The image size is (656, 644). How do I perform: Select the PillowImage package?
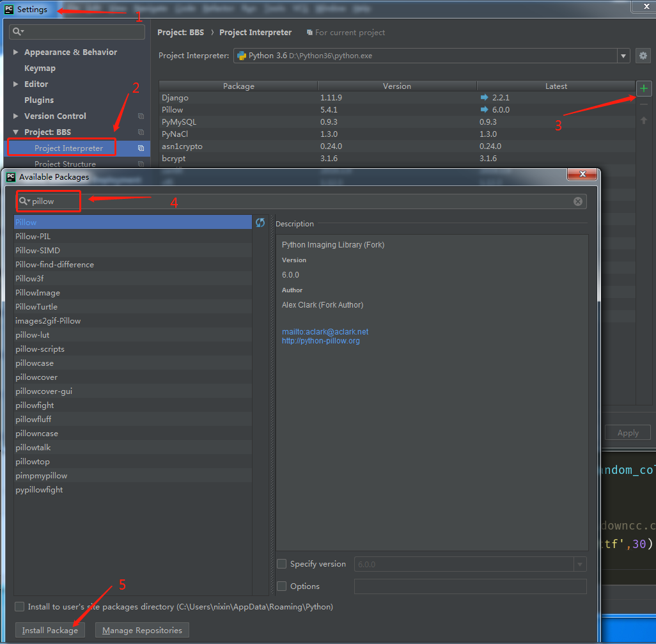133,293
